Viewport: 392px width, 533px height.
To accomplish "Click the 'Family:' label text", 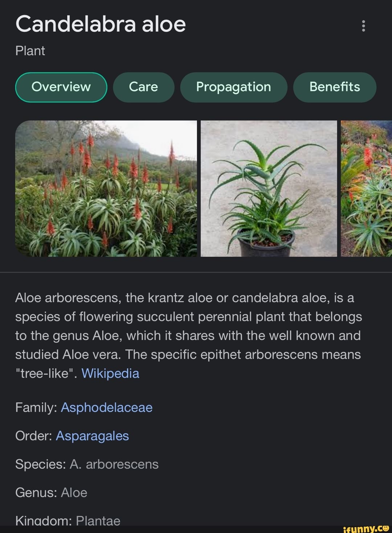I will pyautogui.click(x=36, y=407).
